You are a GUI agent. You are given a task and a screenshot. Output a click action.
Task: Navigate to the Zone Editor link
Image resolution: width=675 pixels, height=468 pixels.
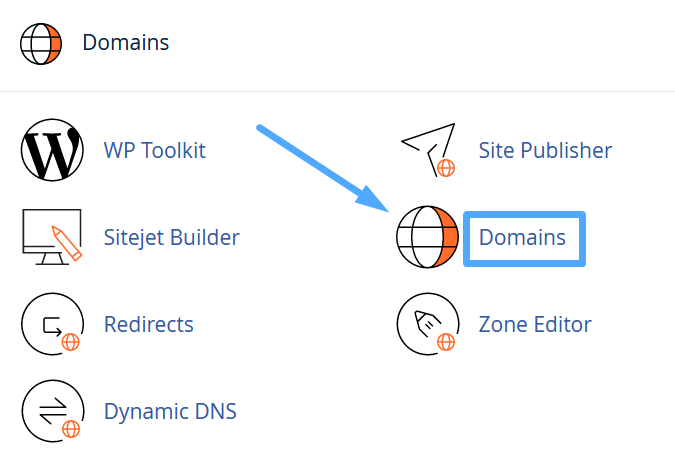535,325
